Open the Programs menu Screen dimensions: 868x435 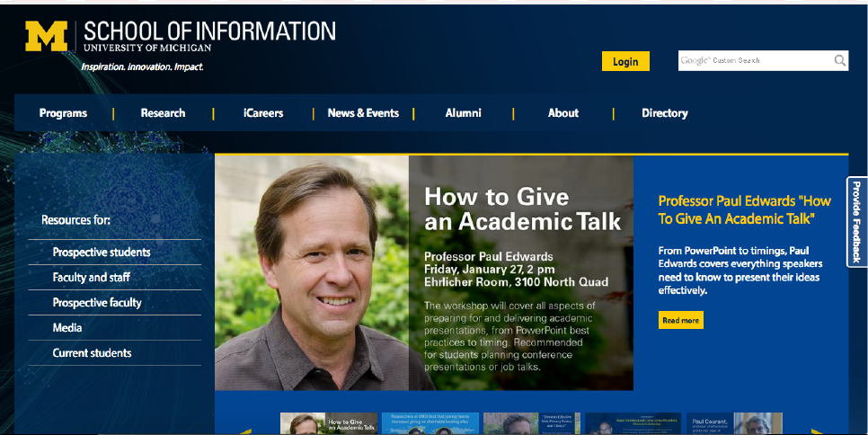click(x=63, y=113)
